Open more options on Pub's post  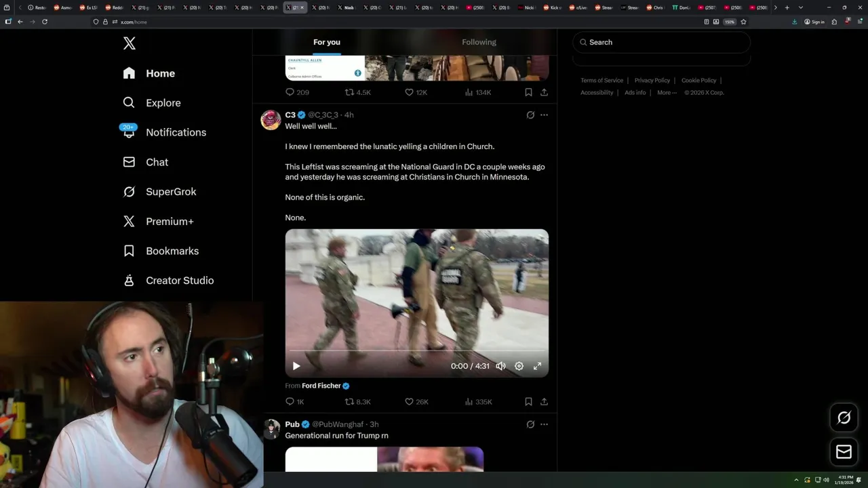point(544,424)
